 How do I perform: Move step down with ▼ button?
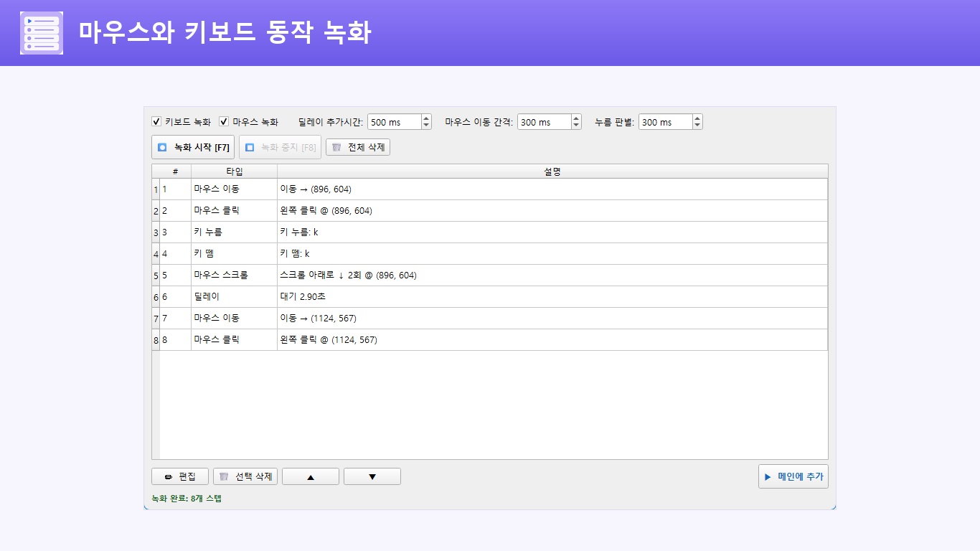pyautogui.click(x=372, y=476)
